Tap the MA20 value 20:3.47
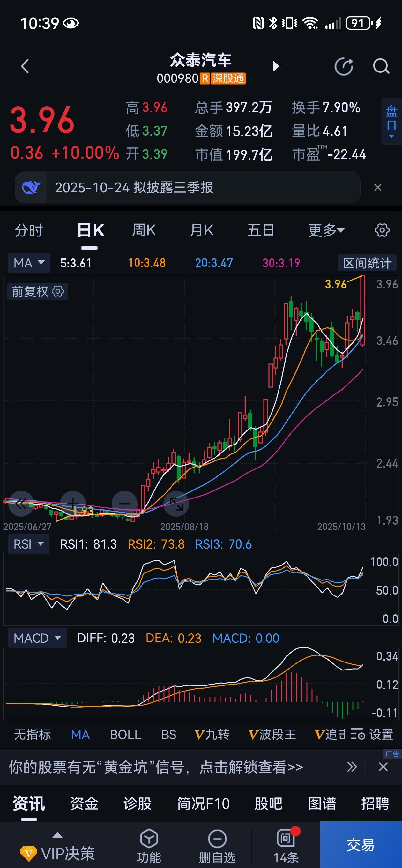This screenshot has height=868, width=402. point(214,263)
